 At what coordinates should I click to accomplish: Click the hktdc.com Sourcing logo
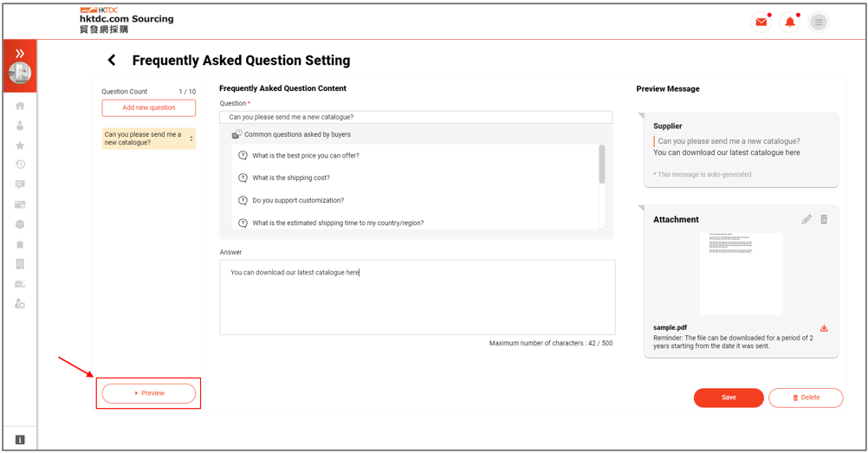coord(126,21)
